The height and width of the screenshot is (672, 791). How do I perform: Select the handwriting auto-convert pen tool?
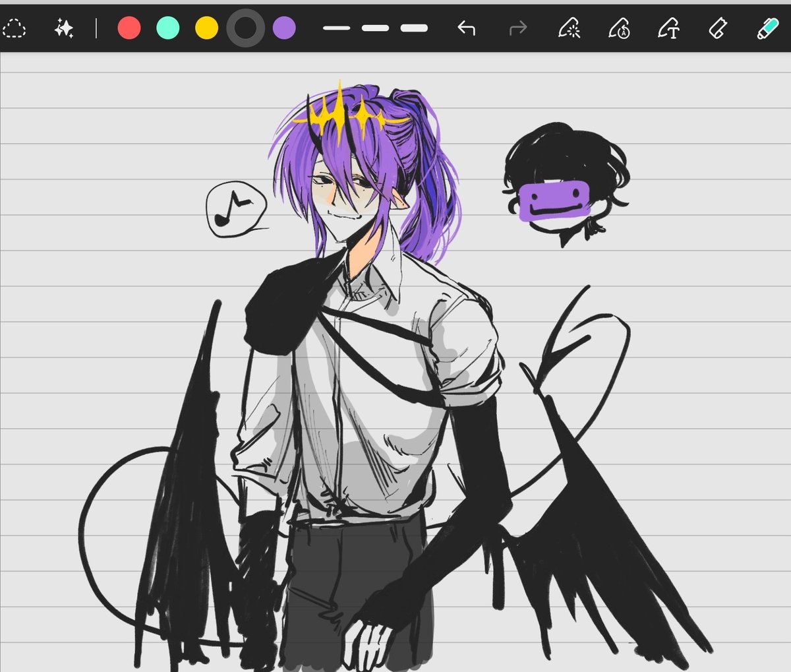click(619, 28)
